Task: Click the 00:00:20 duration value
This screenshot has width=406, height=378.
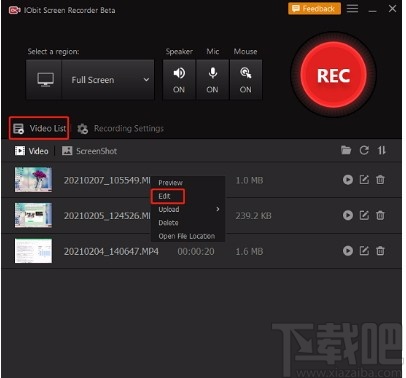Action: coord(196,251)
